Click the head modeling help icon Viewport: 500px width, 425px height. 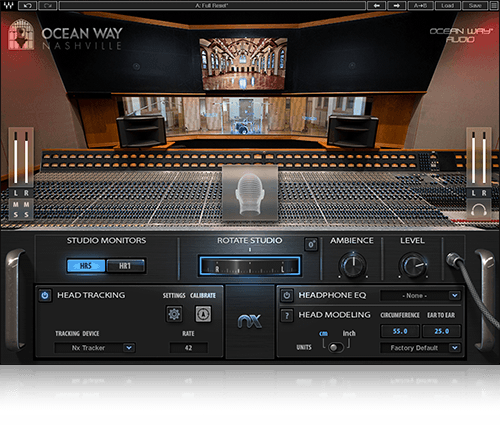point(287,315)
